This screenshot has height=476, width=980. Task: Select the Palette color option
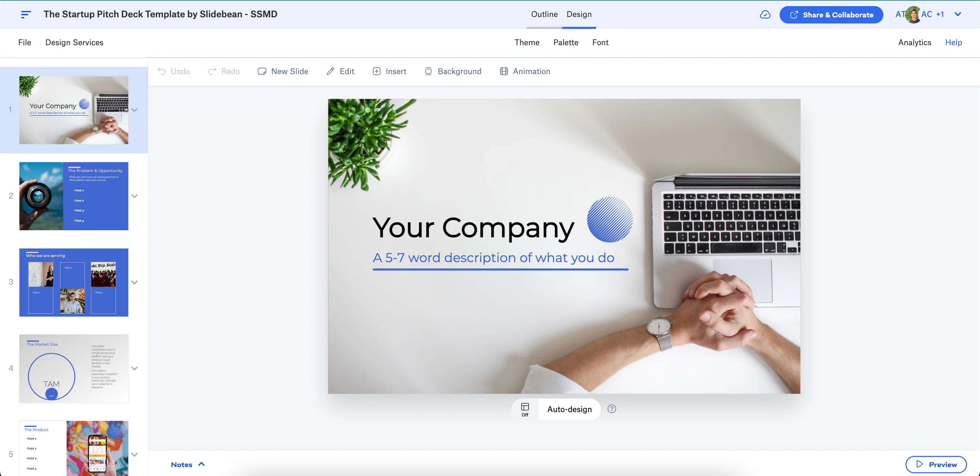[x=566, y=42]
